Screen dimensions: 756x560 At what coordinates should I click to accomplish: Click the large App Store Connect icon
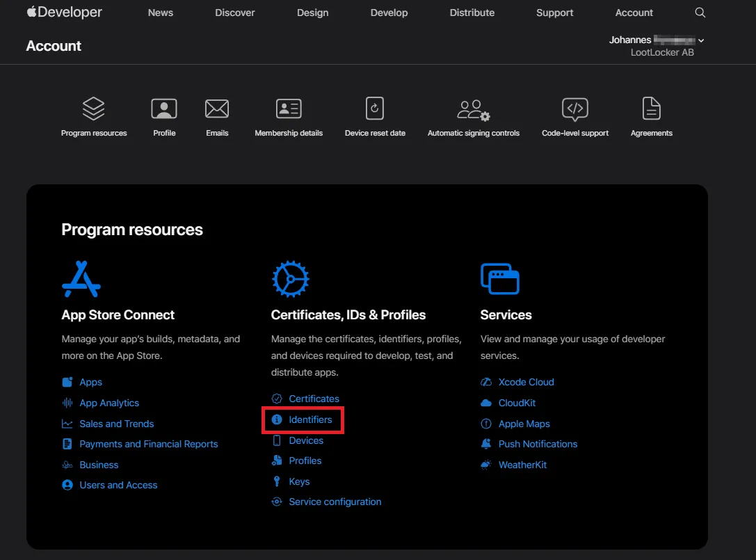(81, 279)
